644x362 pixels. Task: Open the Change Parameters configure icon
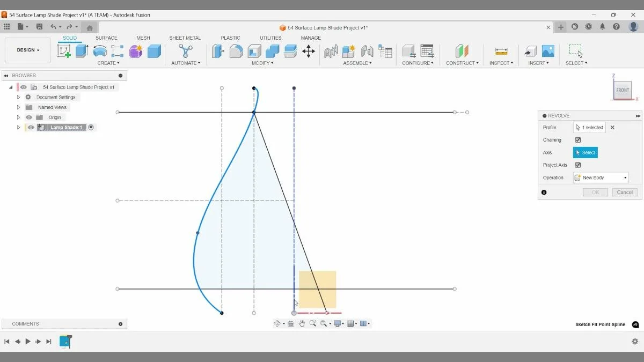[427, 51]
